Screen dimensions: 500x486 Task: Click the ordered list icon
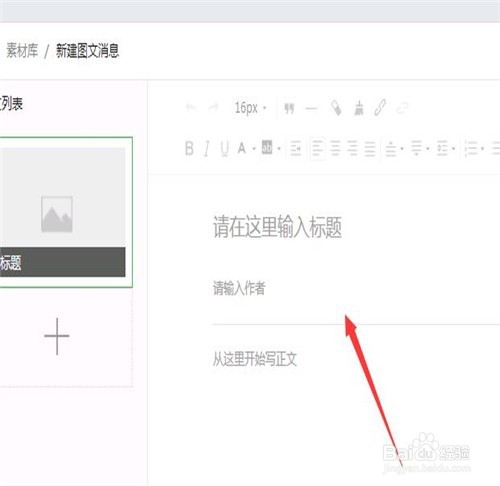click(471, 149)
